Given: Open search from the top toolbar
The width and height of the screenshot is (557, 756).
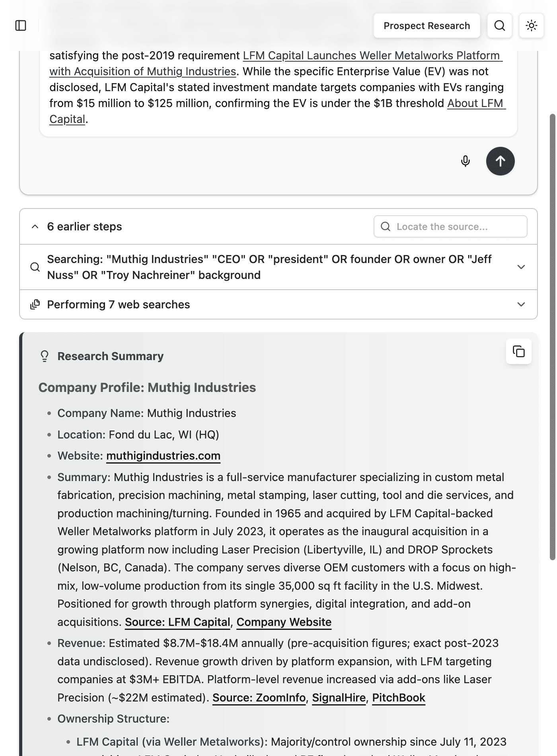Looking at the screenshot, I should [x=499, y=26].
